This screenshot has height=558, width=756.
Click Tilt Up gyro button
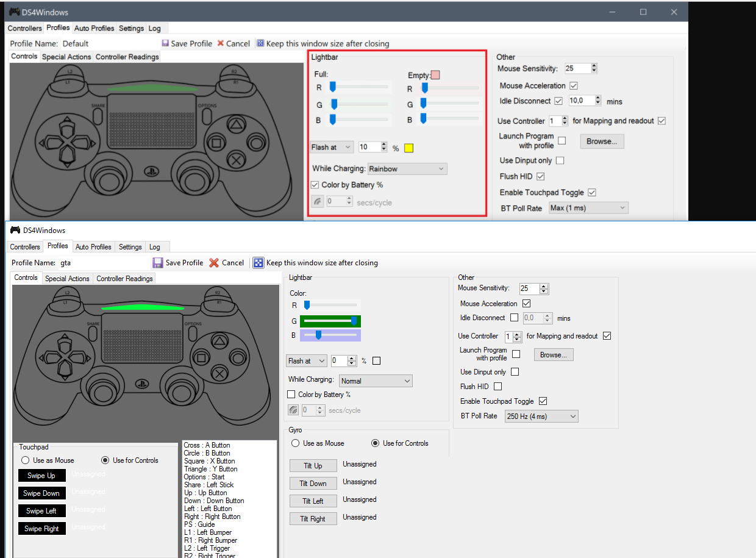[313, 466]
